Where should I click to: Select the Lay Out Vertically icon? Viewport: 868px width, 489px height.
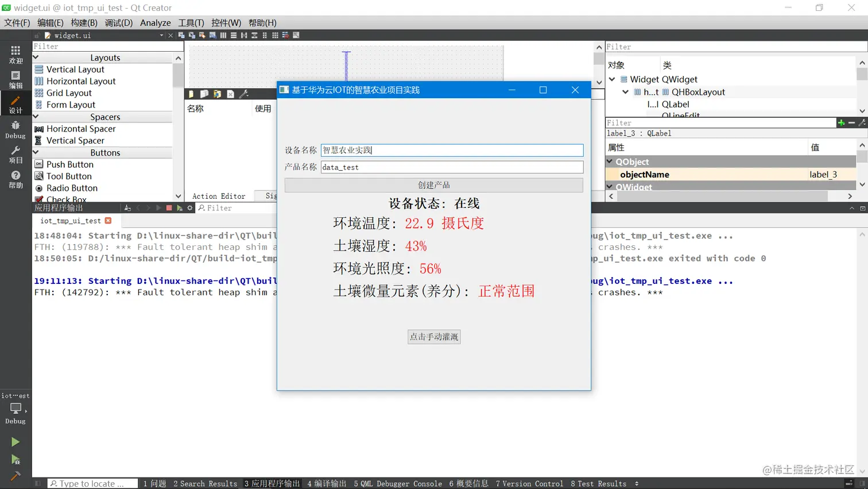tap(234, 35)
